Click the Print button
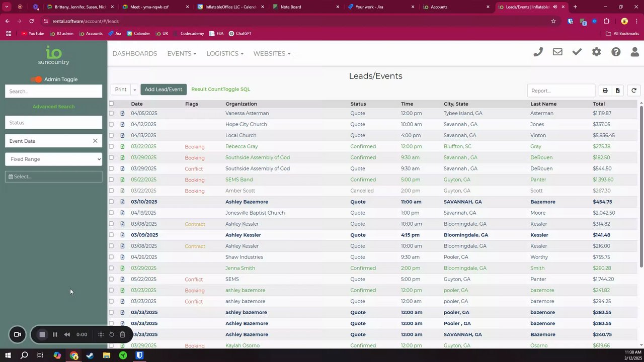 [121, 89]
